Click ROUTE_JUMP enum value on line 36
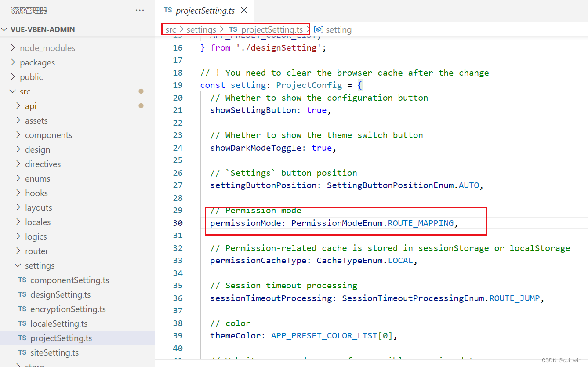The height and width of the screenshot is (367, 588). pos(515,298)
